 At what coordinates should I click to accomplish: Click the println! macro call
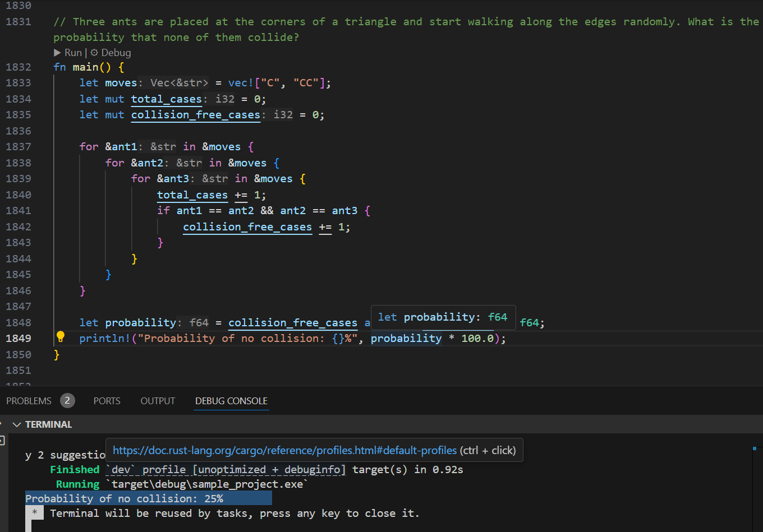coord(105,339)
